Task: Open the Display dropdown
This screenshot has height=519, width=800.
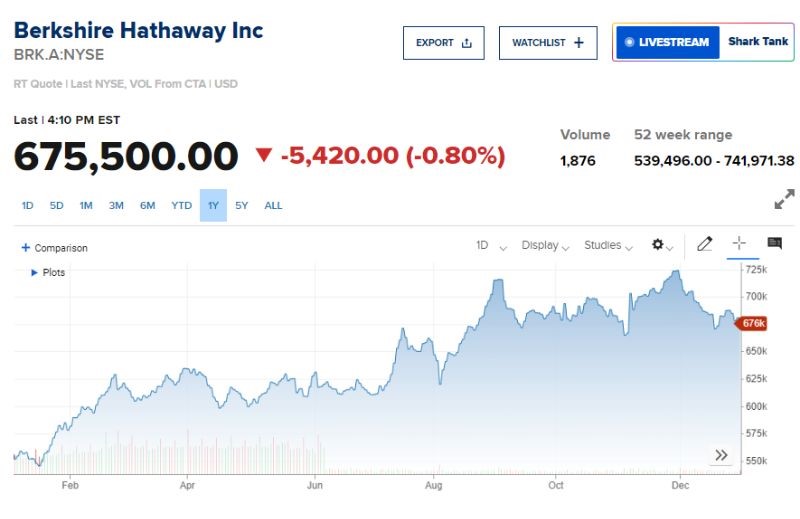Action: click(545, 246)
